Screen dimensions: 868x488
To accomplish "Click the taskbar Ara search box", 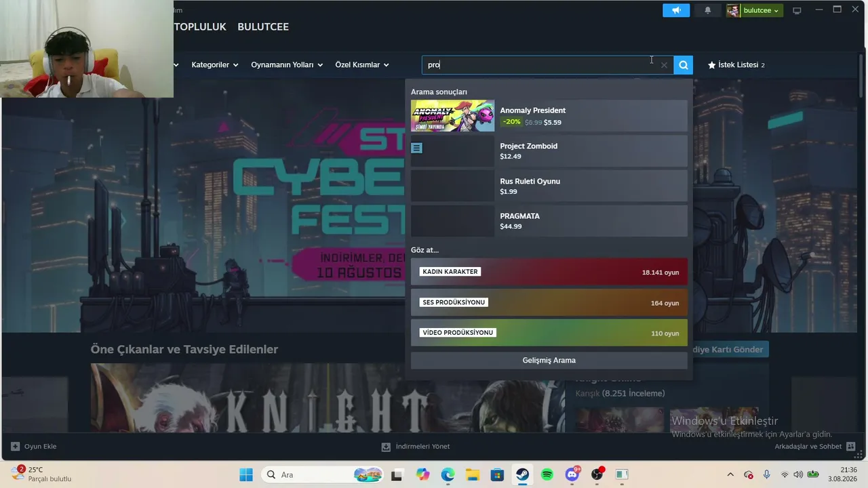I will pyautogui.click(x=321, y=474).
